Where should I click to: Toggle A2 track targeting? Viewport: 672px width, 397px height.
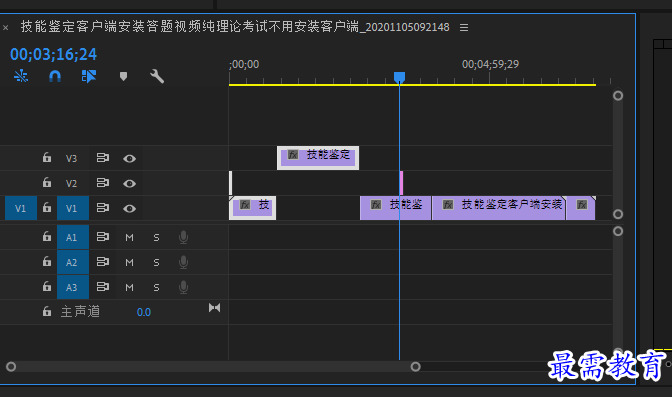(73, 262)
